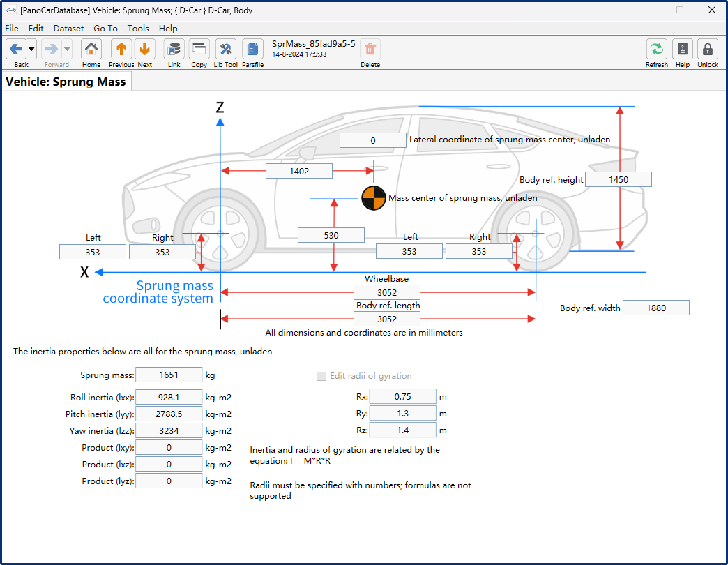Viewport: 728px width, 565px height.
Task: Click the mass center X distance field 1402
Action: coord(299,172)
